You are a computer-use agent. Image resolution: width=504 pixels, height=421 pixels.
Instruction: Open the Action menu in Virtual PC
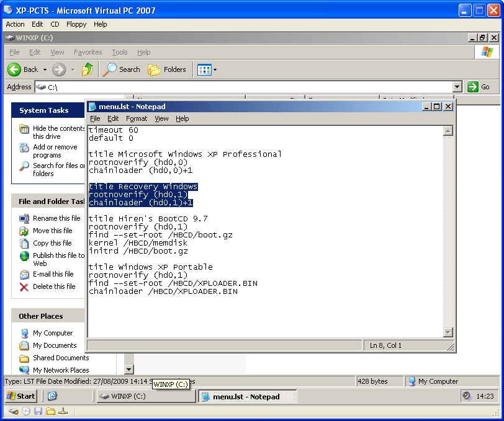point(15,24)
